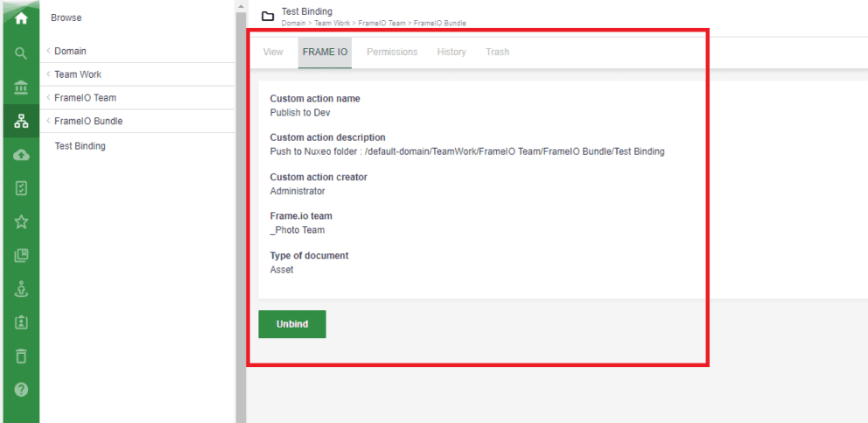Open the Administration bank-building icon
Viewport: 868px width, 423px height.
21,88
